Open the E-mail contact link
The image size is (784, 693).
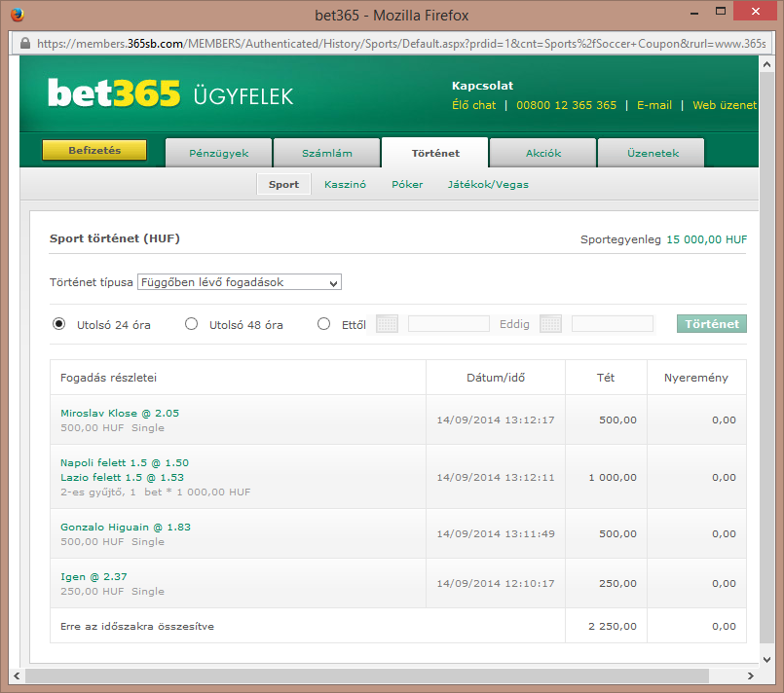pyautogui.click(x=654, y=105)
